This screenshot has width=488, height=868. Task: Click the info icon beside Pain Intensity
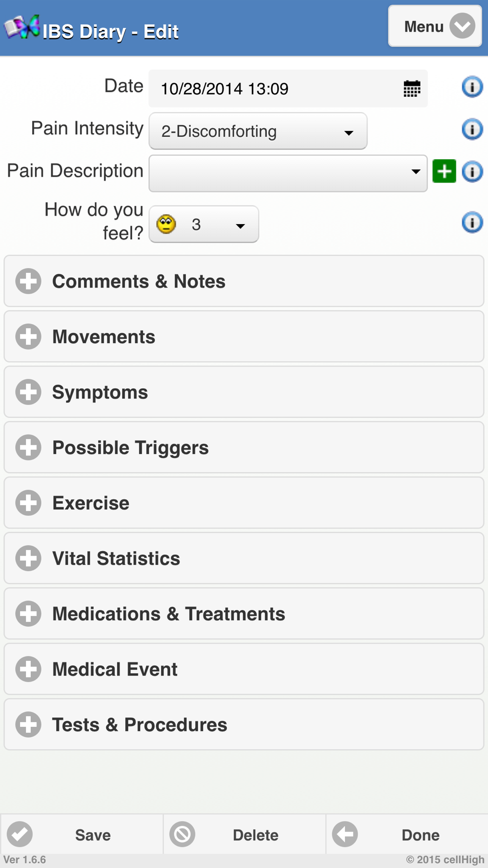[x=472, y=129]
